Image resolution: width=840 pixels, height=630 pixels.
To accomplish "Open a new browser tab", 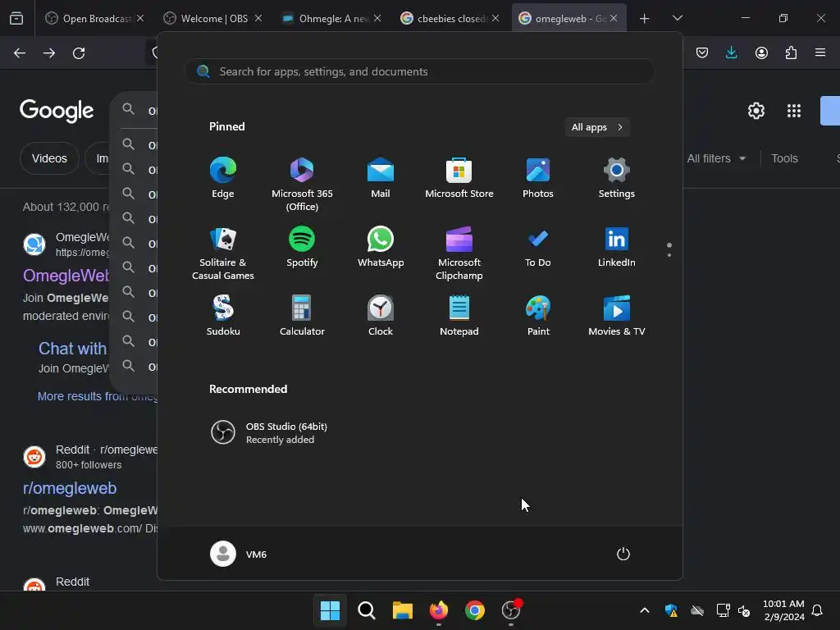I will 645,19.
